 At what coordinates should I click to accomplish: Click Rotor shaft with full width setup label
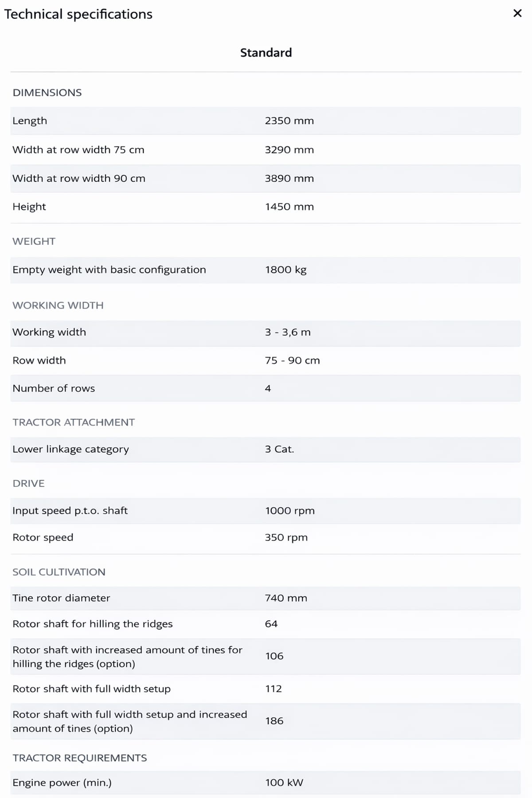point(91,688)
